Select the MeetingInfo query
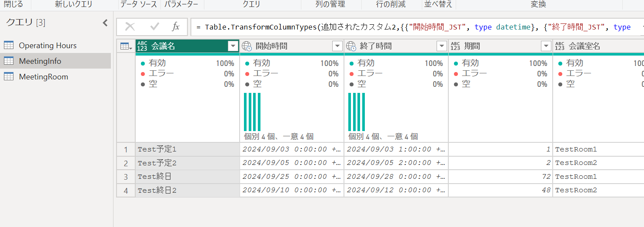The height and width of the screenshot is (227, 644). tap(55, 61)
